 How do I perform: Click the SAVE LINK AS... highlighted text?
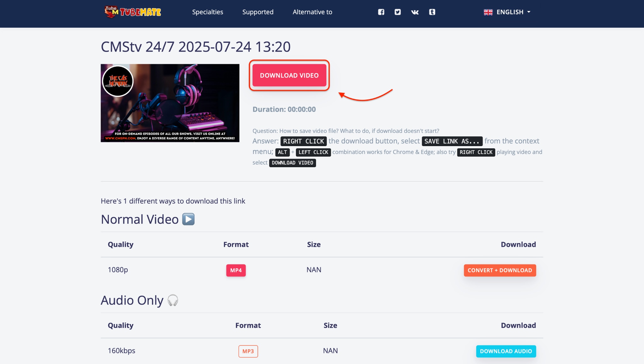[x=452, y=141]
